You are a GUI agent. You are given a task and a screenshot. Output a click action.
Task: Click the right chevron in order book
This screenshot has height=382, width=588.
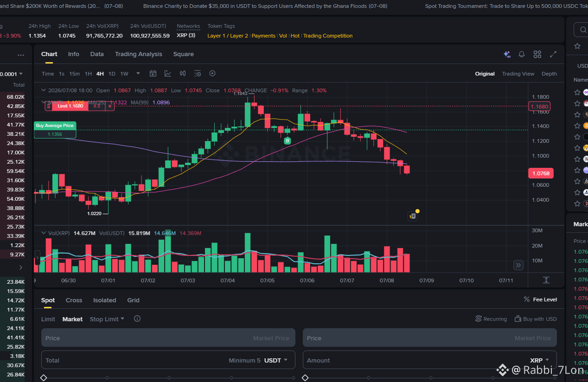click(x=20, y=267)
